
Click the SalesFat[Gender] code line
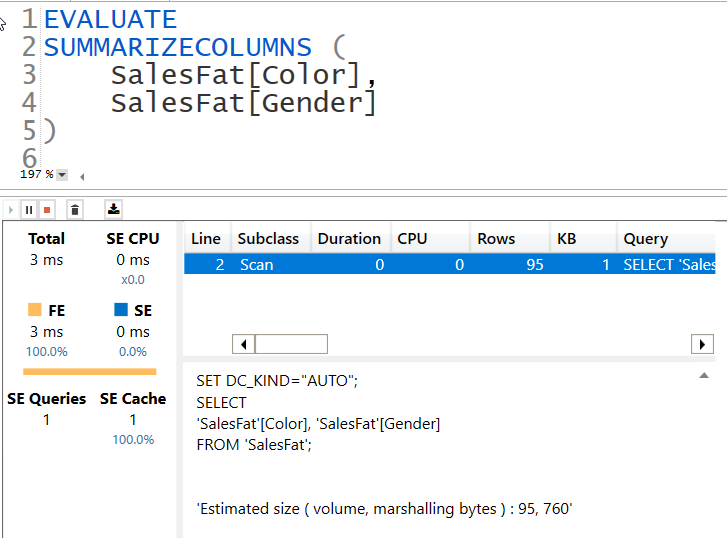242,102
